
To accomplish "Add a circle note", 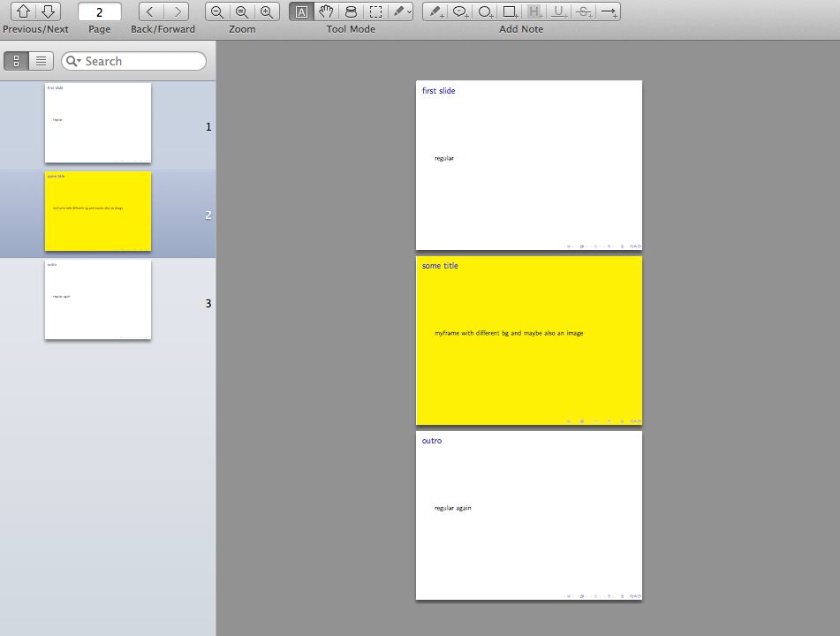I will (485, 11).
